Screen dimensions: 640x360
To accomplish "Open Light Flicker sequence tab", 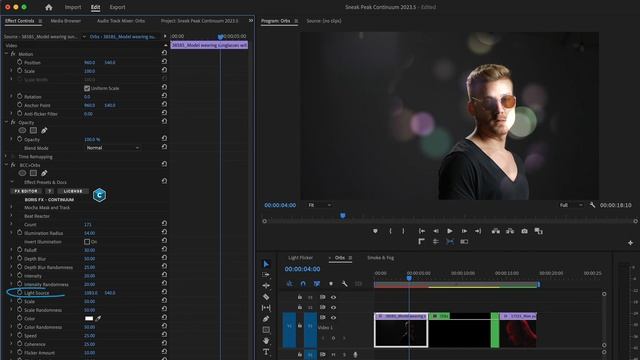I will [x=300, y=258].
